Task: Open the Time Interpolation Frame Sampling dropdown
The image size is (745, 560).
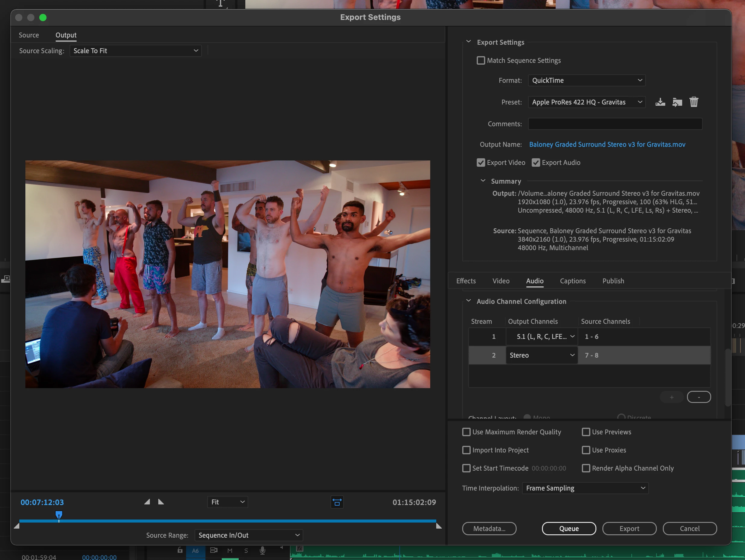Action: 585,488
